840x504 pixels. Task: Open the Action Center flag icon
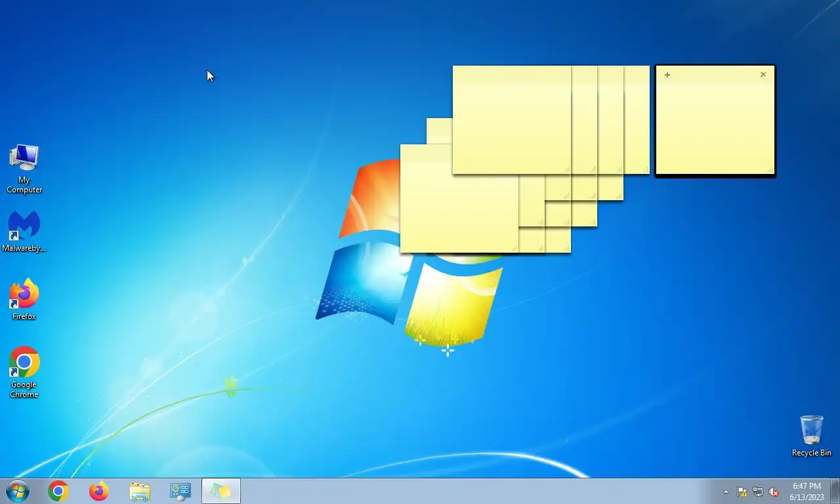(x=742, y=492)
